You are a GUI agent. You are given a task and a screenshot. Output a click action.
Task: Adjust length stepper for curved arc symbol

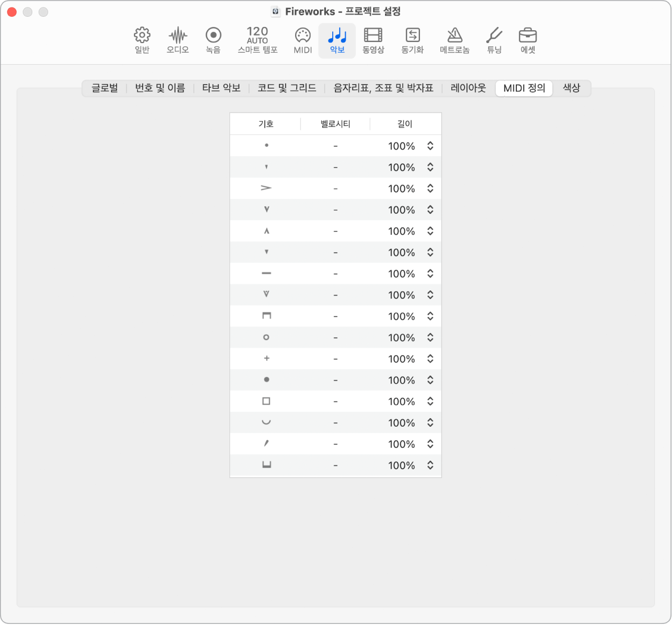pyautogui.click(x=430, y=422)
